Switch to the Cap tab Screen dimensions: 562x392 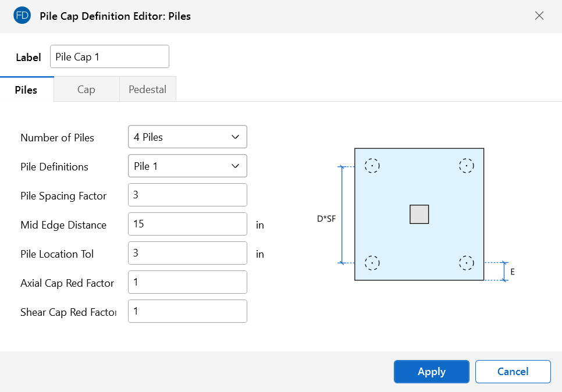86,90
